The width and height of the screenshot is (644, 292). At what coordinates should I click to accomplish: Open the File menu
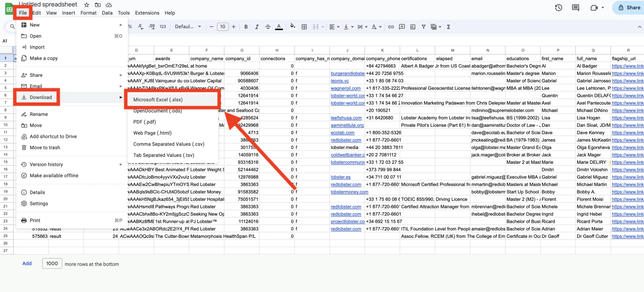[x=23, y=13]
